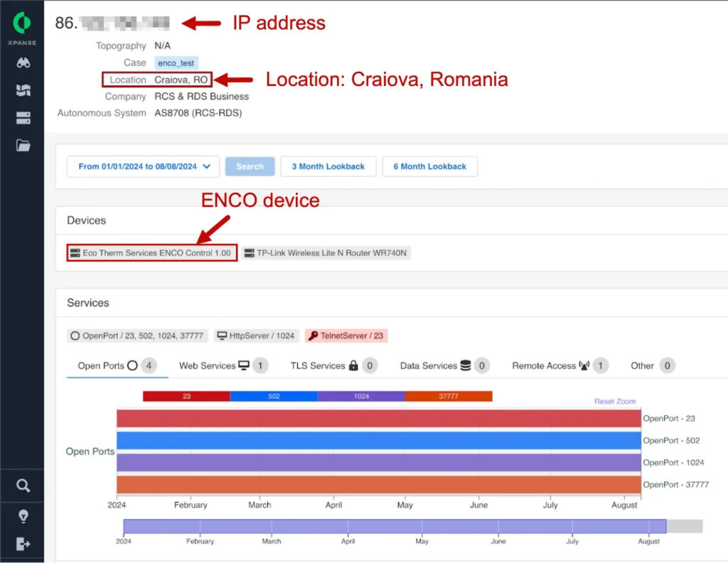
Task: Open the binoculars explore icon
Action: 23,63
